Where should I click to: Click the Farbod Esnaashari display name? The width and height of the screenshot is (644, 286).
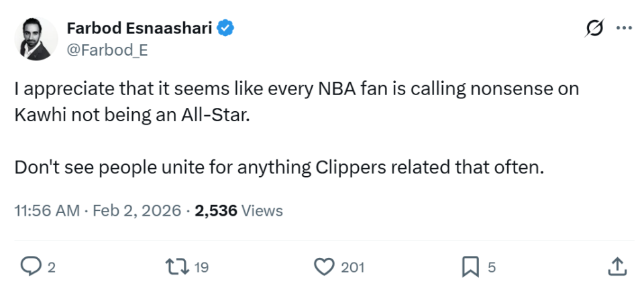(x=140, y=28)
